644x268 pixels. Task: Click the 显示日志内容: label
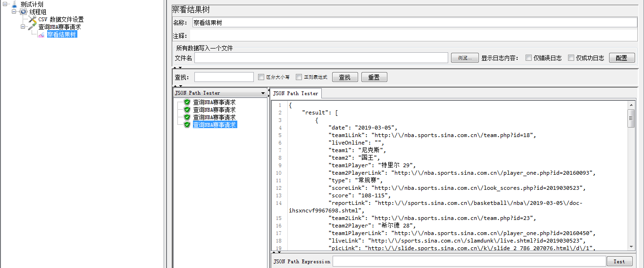(x=500, y=58)
